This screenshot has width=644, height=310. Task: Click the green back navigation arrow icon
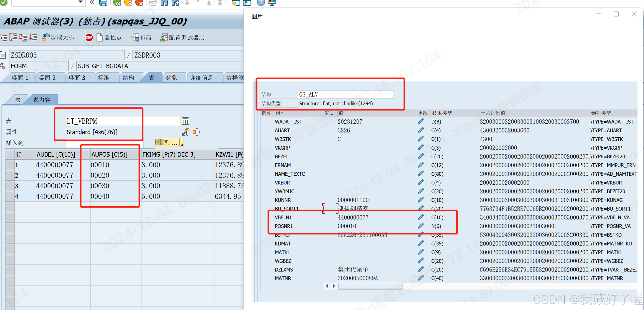point(117,3)
